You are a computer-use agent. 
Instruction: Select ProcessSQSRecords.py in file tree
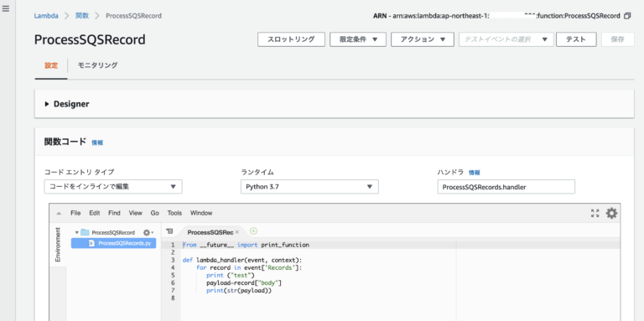tap(113, 243)
